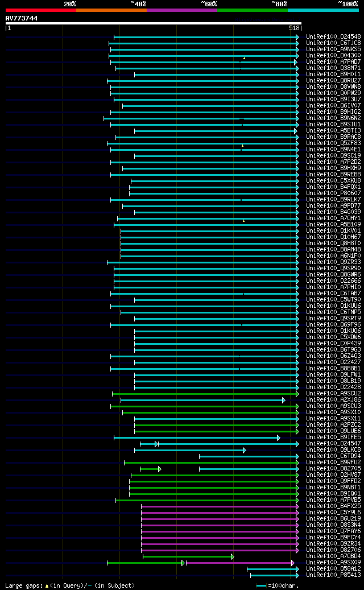Select the UniRef100_O82706 label
The height and width of the screenshot is (590, 364).
coord(333,550)
